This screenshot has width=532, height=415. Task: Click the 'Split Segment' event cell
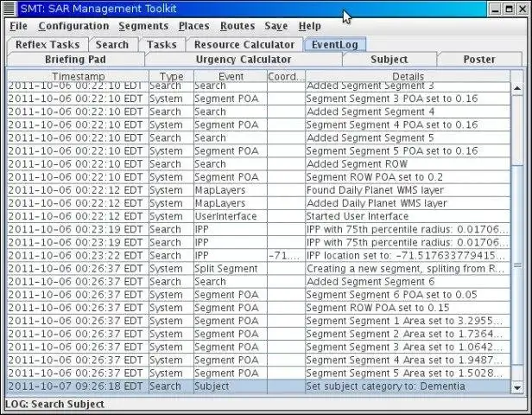(x=231, y=269)
